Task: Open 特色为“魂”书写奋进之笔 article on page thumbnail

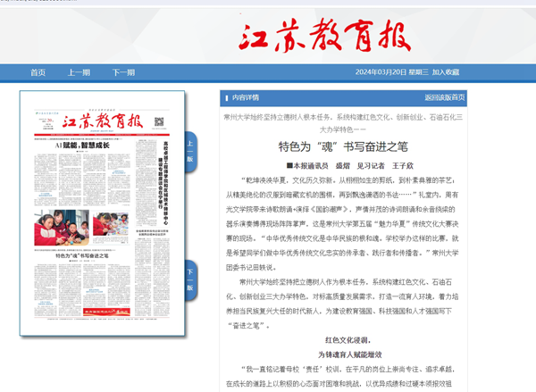Action: (x=82, y=255)
